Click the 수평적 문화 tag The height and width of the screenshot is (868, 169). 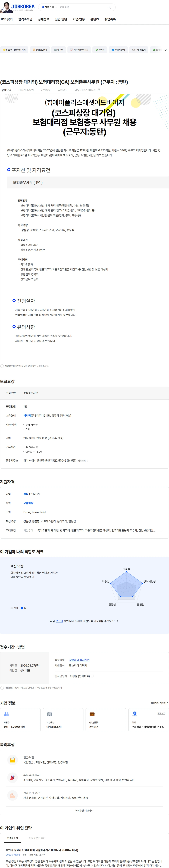pos(118,50)
